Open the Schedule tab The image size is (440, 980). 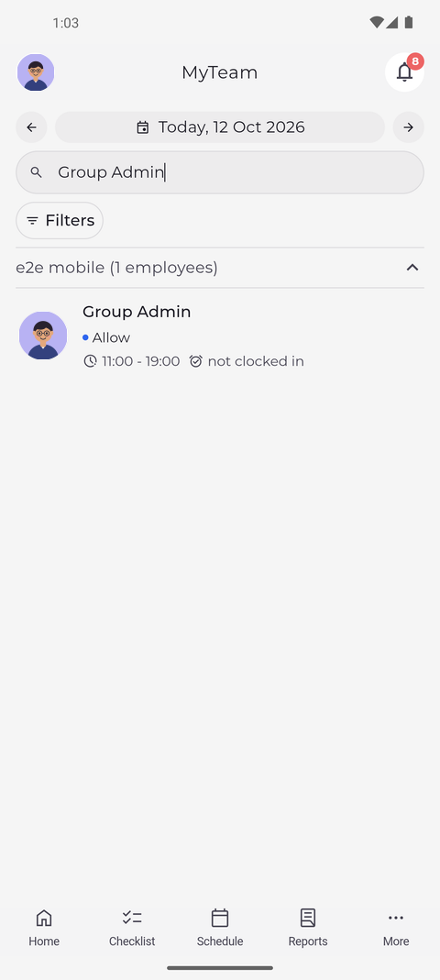220,928
